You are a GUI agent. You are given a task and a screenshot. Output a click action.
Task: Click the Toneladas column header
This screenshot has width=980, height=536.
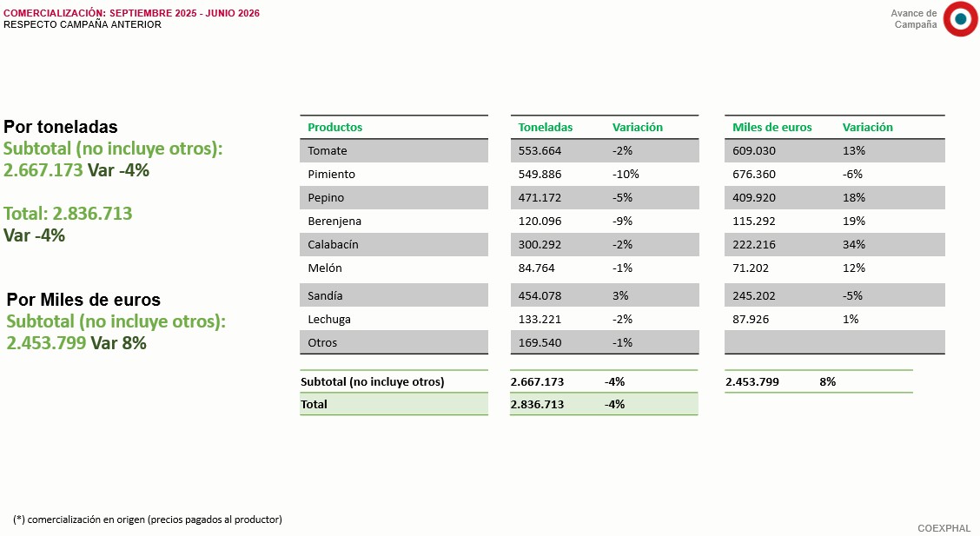pyautogui.click(x=545, y=127)
